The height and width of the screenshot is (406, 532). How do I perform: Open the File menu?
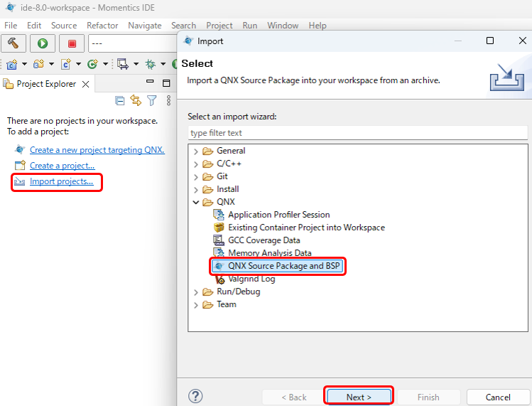pyautogui.click(x=11, y=26)
